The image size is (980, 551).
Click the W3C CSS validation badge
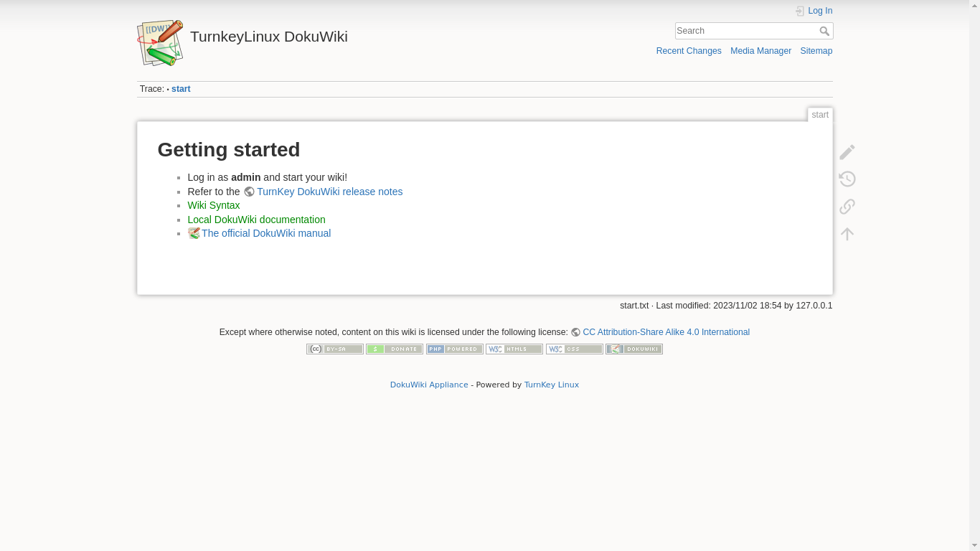[574, 349]
